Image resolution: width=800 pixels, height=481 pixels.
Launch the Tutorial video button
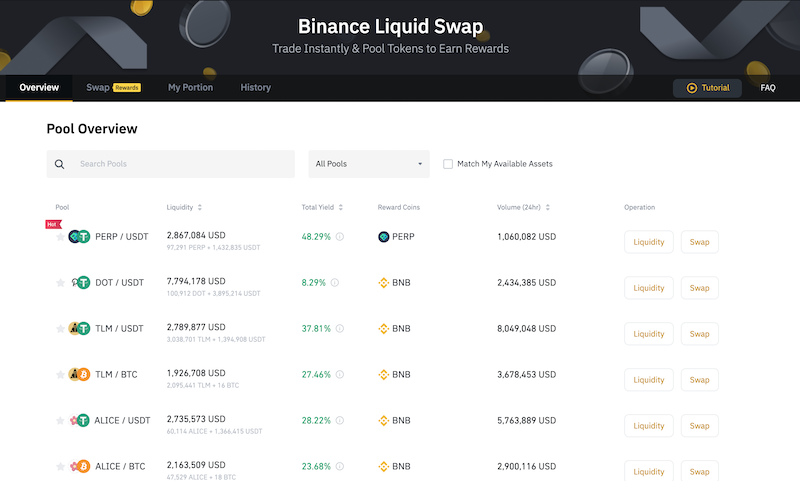pos(707,88)
